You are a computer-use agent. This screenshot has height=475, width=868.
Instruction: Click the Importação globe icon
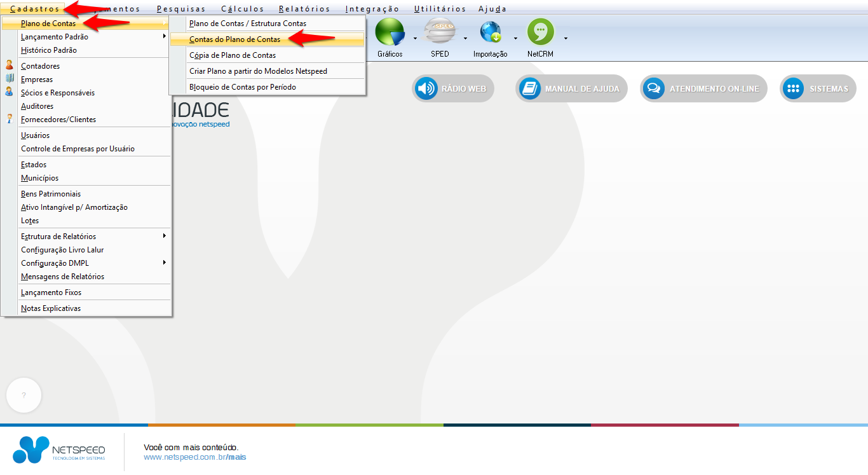490,32
